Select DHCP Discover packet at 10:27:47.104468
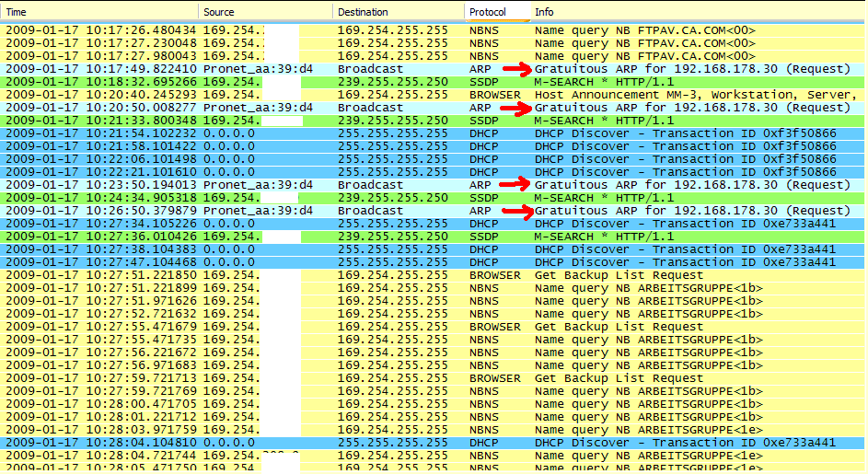 point(433,262)
